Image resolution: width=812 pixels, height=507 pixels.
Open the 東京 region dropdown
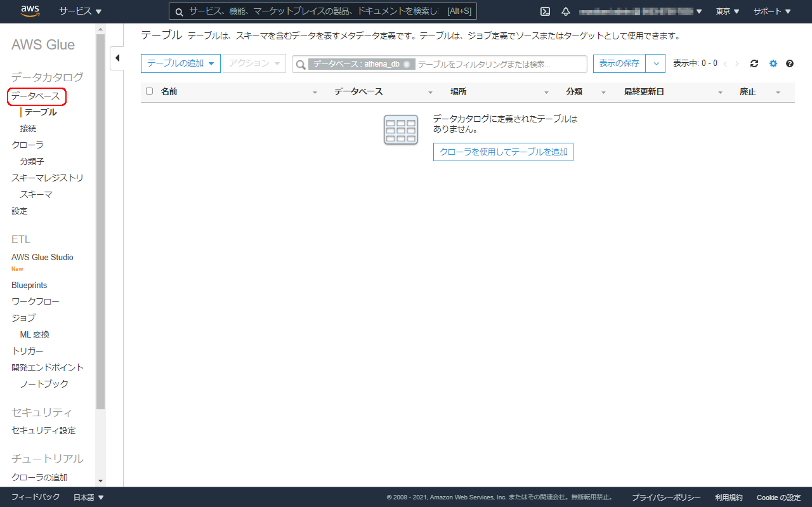click(728, 11)
